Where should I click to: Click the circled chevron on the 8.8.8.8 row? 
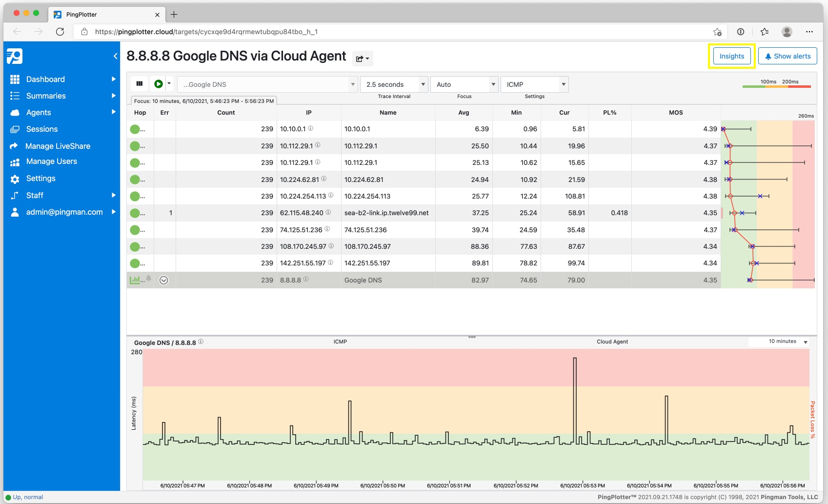pyautogui.click(x=164, y=280)
